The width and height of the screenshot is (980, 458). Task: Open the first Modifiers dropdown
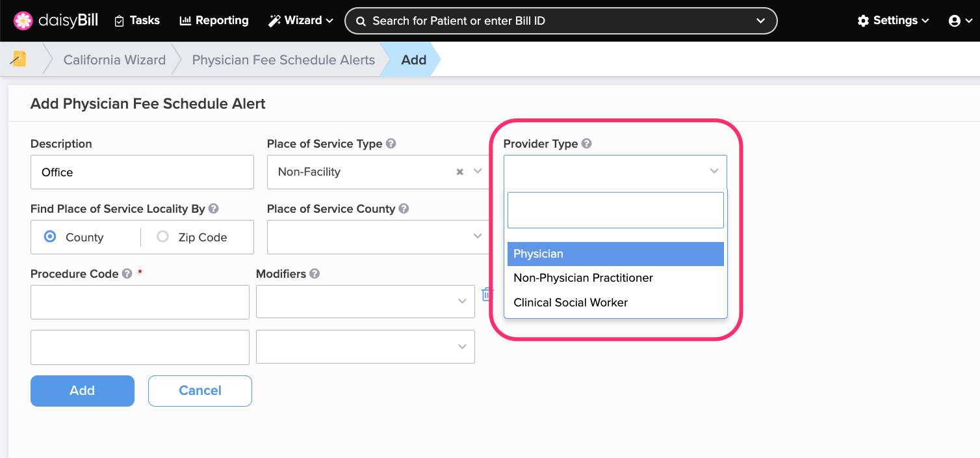[x=365, y=301]
